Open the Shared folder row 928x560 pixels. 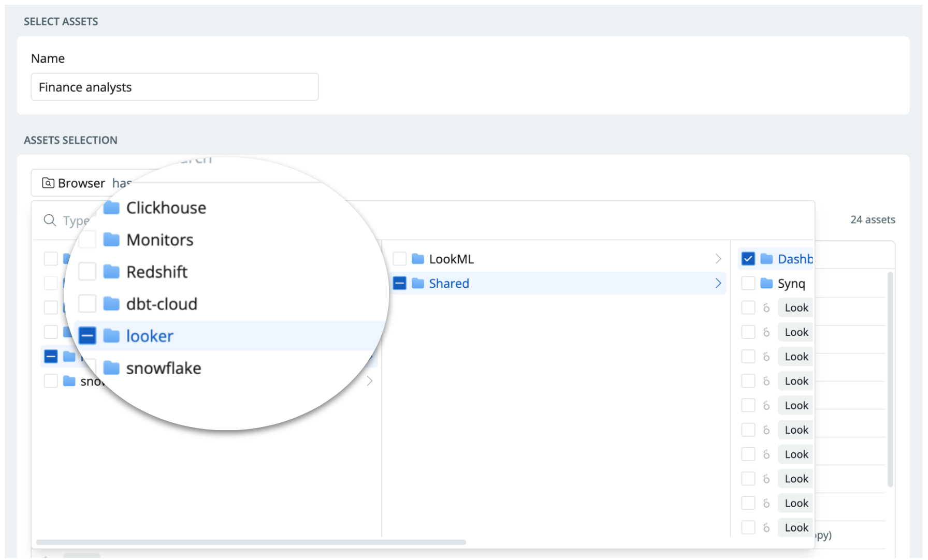557,283
